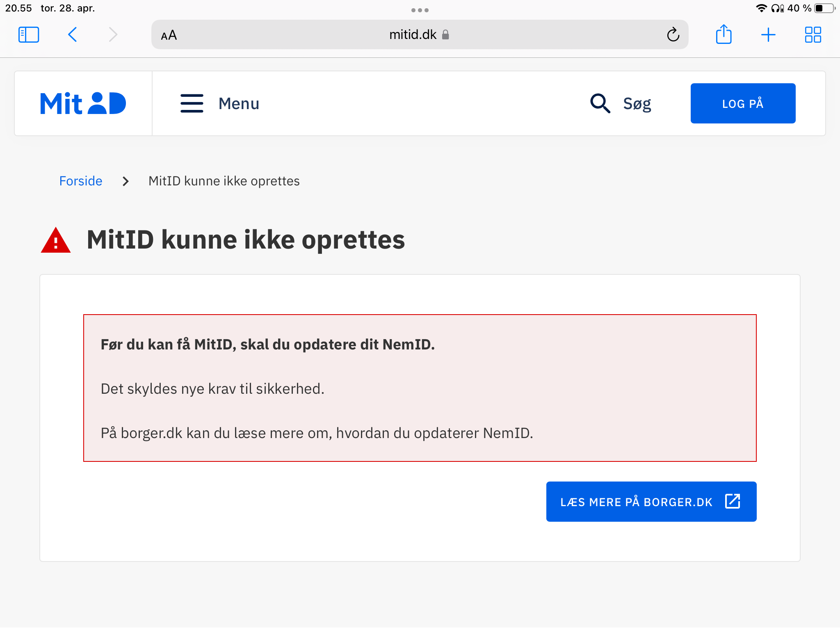Go to Forside via breadcrumb
Viewport: 840px width, 630px height.
[x=81, y=181]
